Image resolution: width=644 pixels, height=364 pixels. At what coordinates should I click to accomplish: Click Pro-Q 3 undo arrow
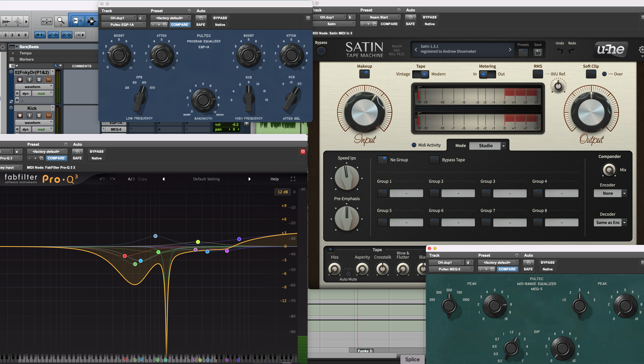click(x=102, y=179)
